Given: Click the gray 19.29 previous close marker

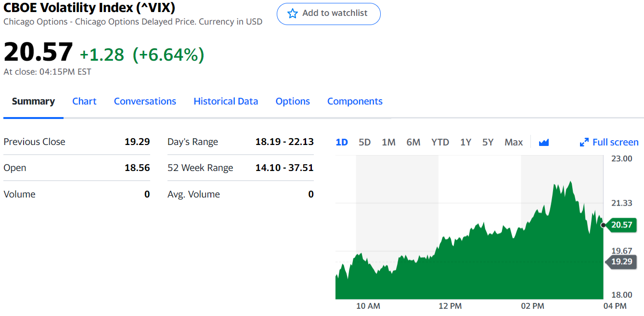Looking at the screenshot, I should tap(620, 262).
